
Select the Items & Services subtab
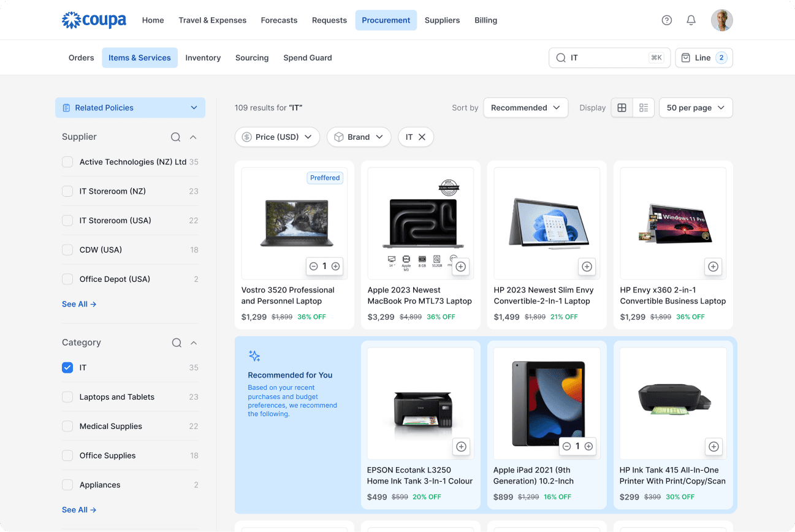(x=140, y=58)
